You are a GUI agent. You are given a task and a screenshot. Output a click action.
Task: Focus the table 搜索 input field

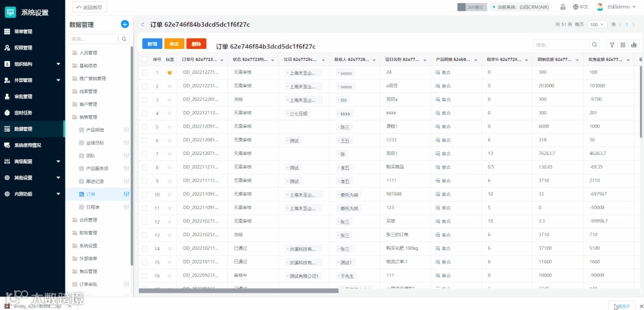(x=562, y=45)
